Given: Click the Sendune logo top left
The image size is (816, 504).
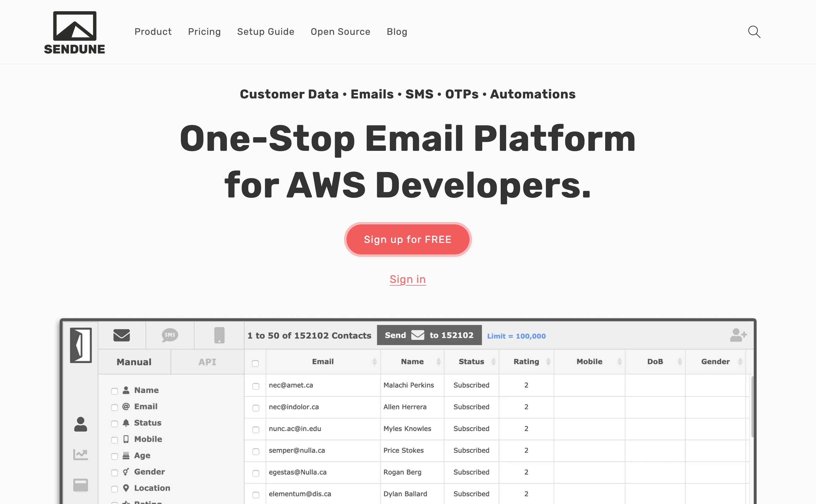Looking at the screenshot, I should pos(74,31).
